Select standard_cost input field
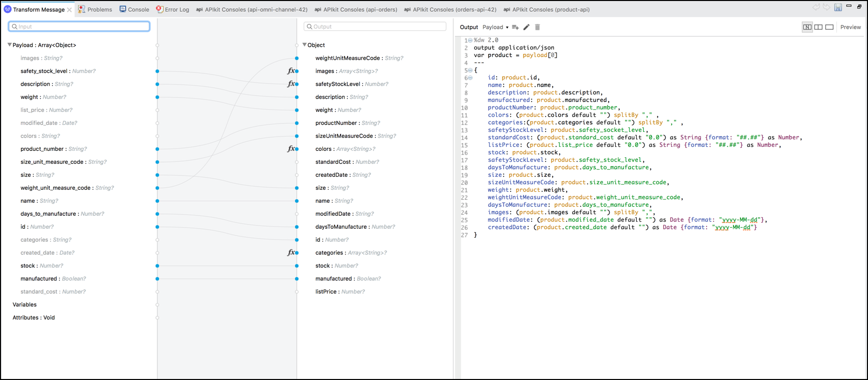The height and width of the screenshot is (380, 868). 53,292
